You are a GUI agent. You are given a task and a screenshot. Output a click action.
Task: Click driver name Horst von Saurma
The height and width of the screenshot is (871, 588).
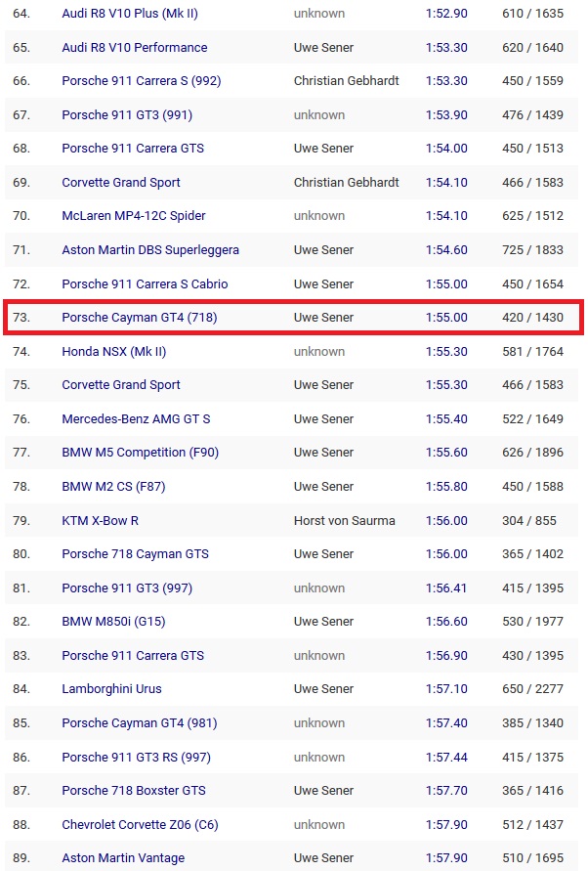coord(344,521)
